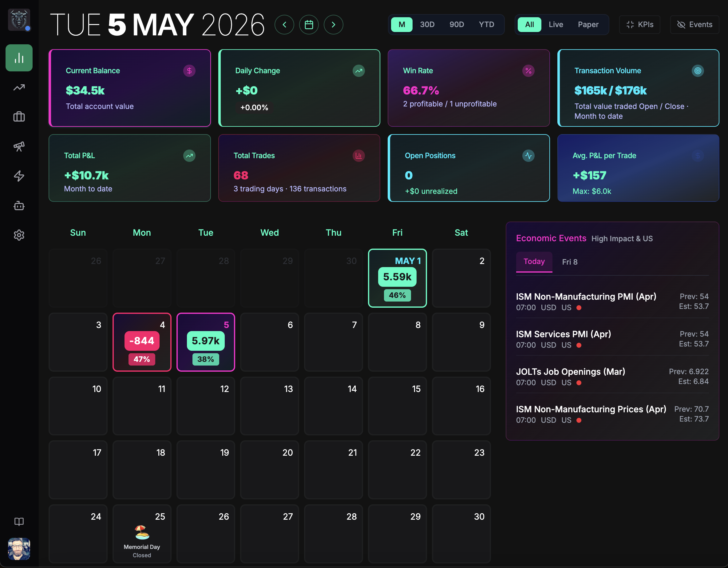Click the 47% badge on May 4
728x568 pixels.
coord(142,359)
